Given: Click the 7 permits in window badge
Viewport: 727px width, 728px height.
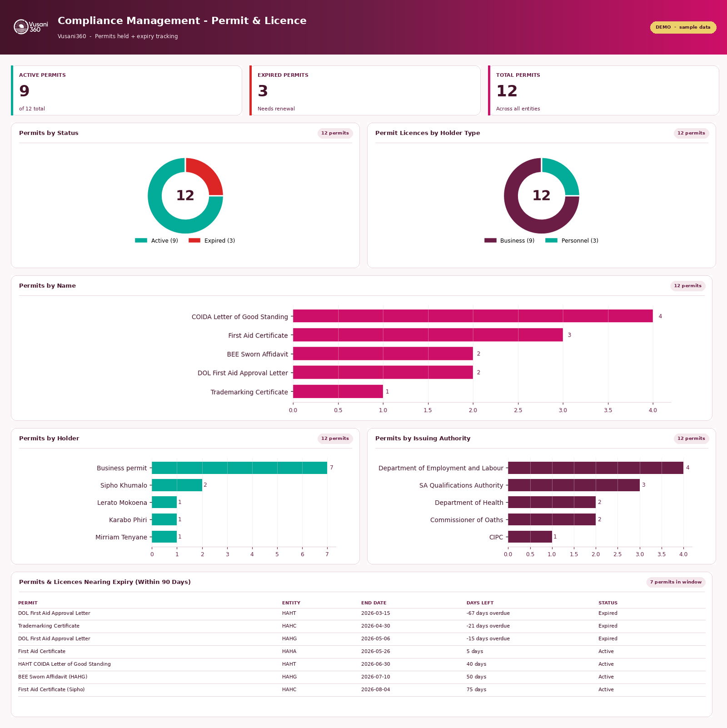Looking at the screenshot, I should coord(676,582).
